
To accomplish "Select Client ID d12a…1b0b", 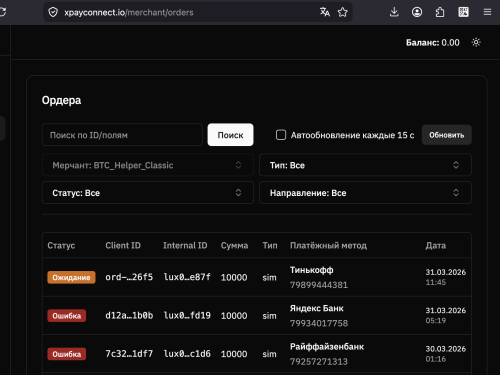I will click(x=129, y=315).
